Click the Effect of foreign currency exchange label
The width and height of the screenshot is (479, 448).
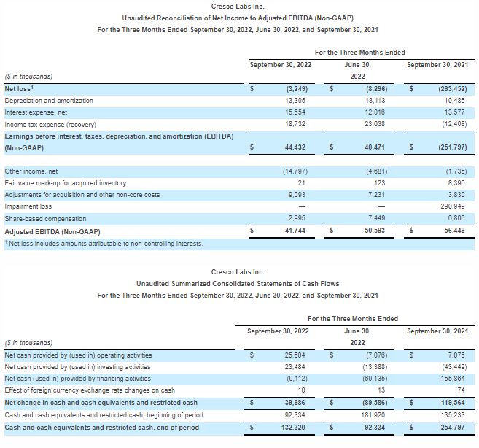coord(90,390)
